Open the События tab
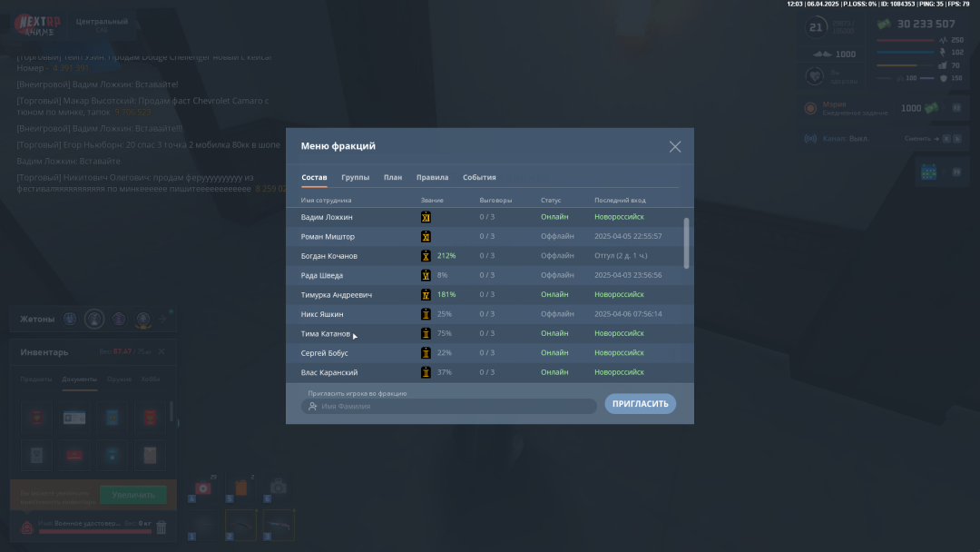This screenshot has width=980, height=552. (x=479, y=177)
